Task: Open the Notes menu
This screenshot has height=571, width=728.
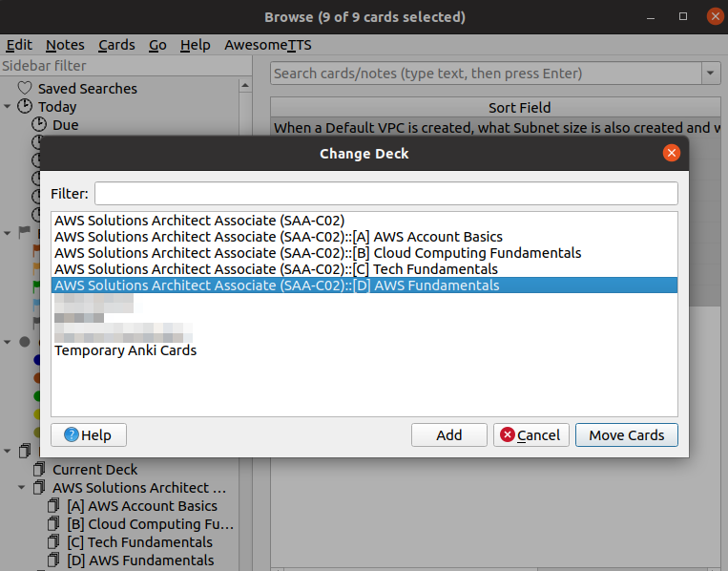Action: click(x=65, y=45)
